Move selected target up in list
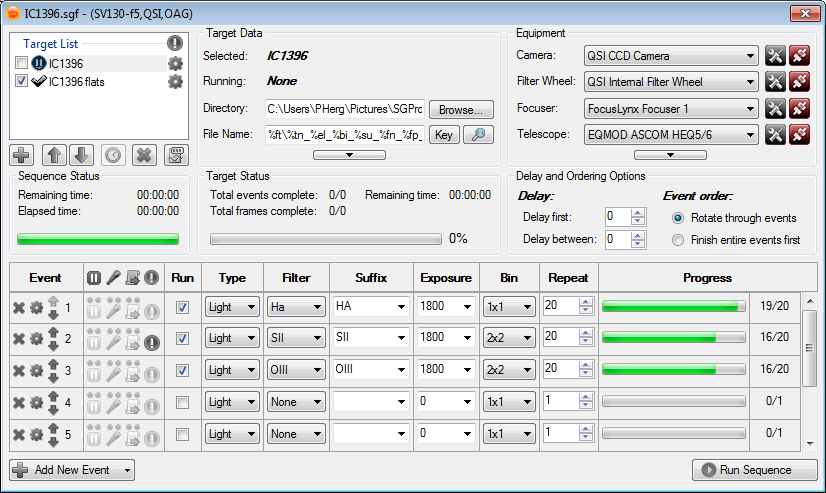 (54, 155)
